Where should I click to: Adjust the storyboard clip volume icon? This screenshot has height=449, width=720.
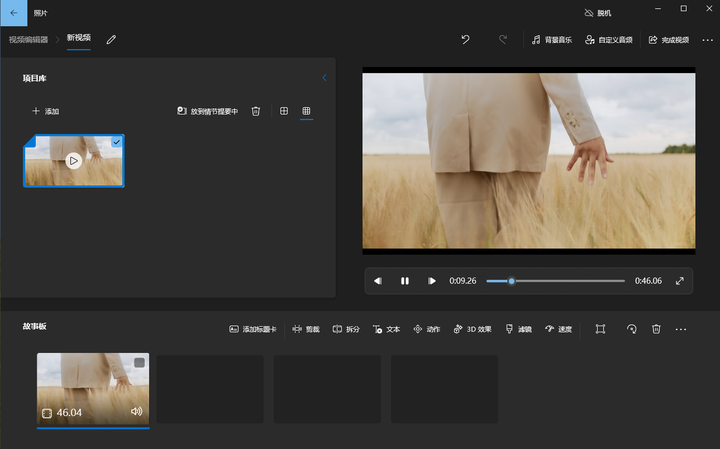click(x=136, y=411)
